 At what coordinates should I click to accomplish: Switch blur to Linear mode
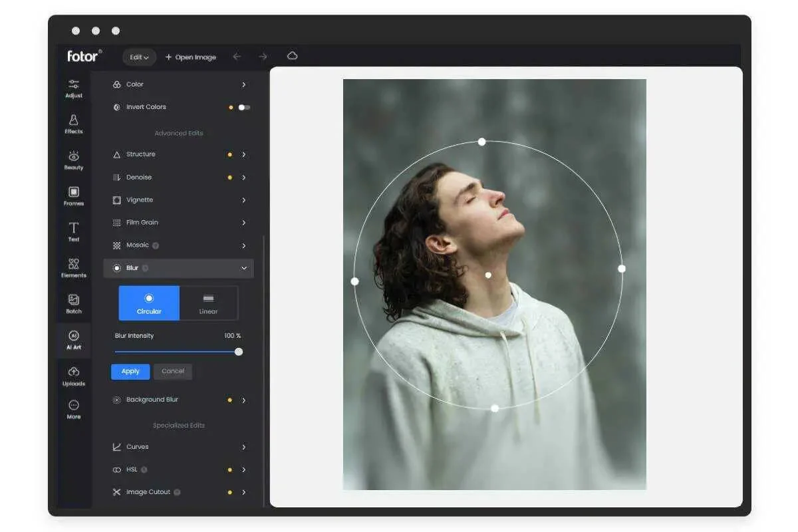pos(209,303)
